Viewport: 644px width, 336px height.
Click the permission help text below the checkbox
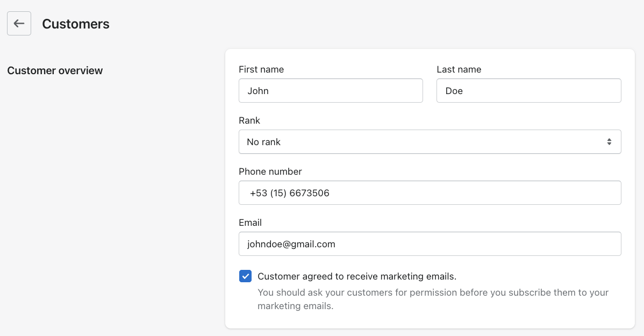pos(432,299)
